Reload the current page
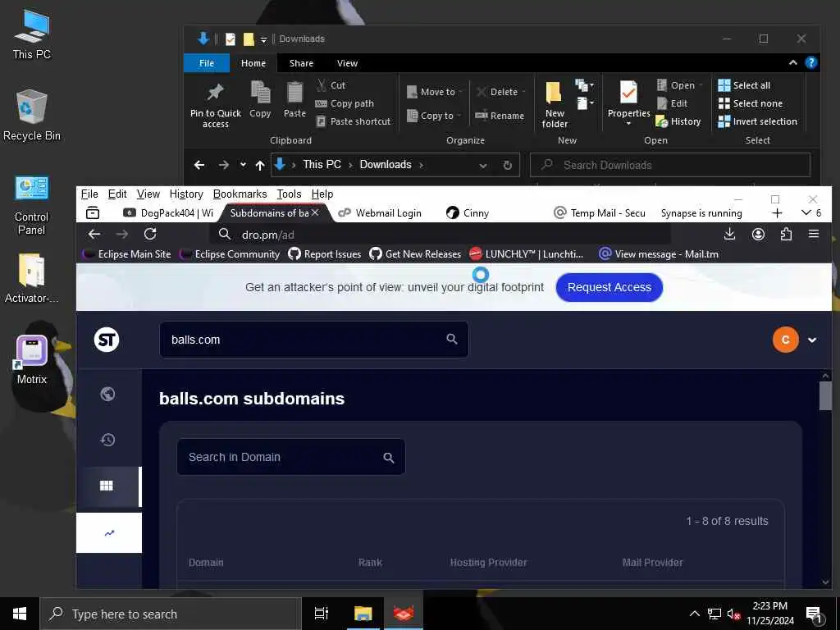 click(x=150, y=234)
